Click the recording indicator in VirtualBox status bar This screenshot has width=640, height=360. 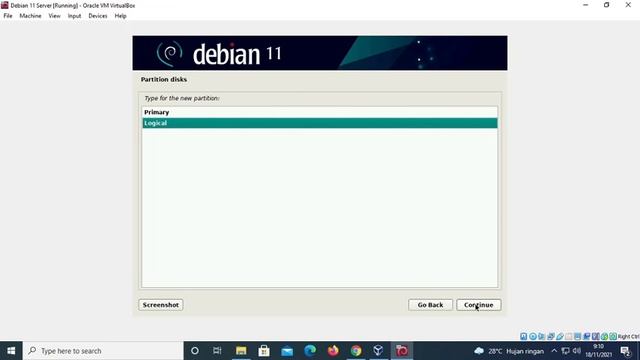coord(587,336)
